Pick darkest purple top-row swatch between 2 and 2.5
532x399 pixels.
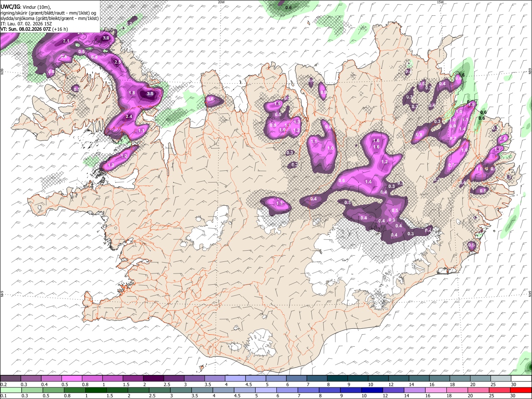click(x=153, y=379)
